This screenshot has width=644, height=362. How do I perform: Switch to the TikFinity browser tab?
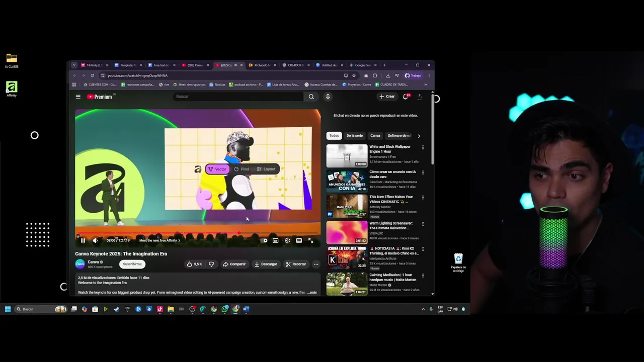(94, 65)
